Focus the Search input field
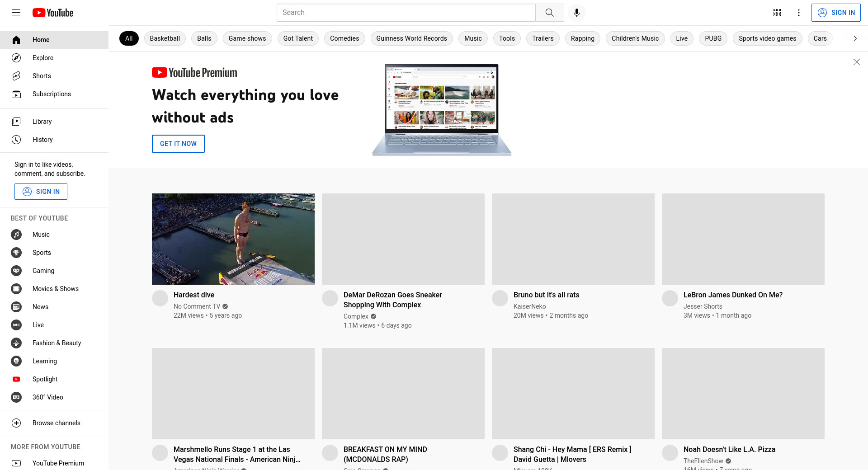Image resolution: width=868 pixels, height=470 pixels. tap(406, 13)
